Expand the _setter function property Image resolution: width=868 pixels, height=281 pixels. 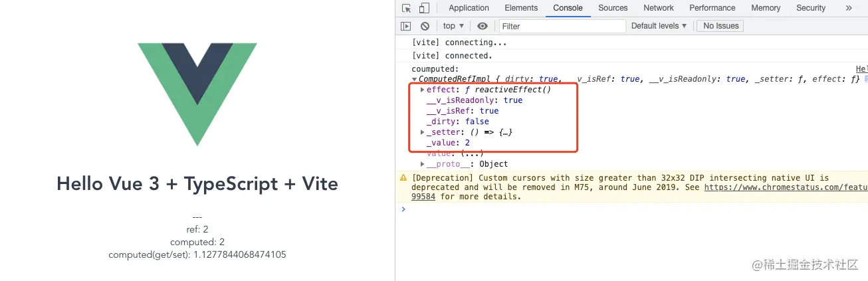[x=423, y=132]
